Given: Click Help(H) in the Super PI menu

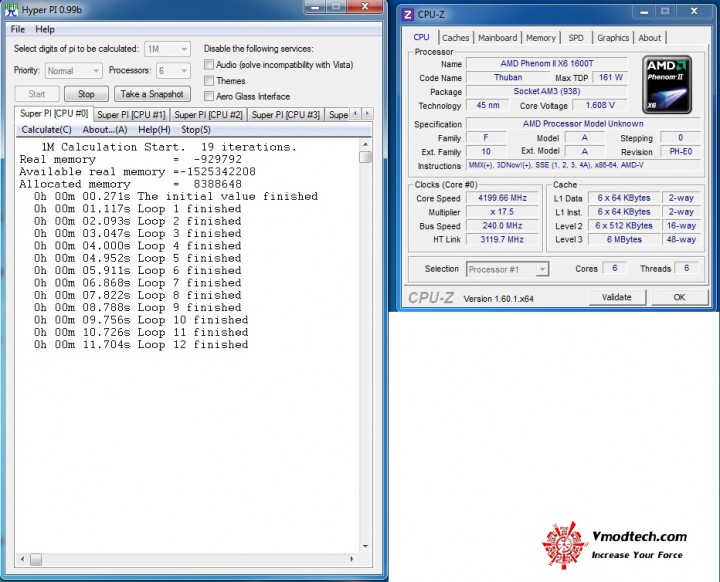Looking at the screenshot, I should 154,130.
